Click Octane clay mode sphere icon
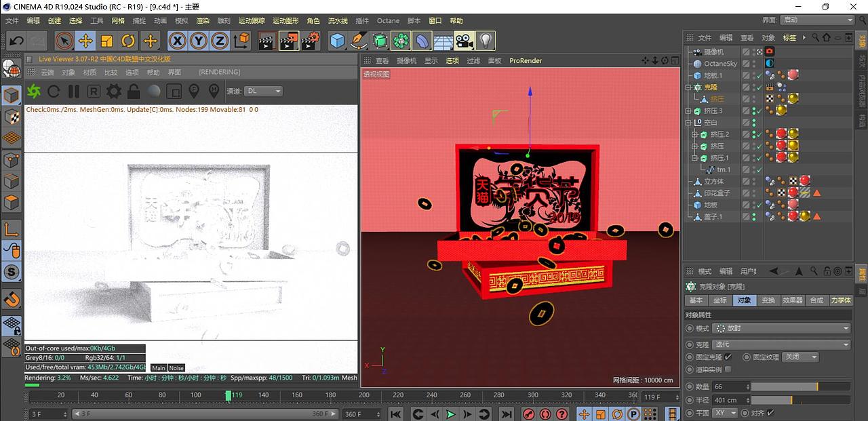Screen dimensions: 868x421 (154, 91)
